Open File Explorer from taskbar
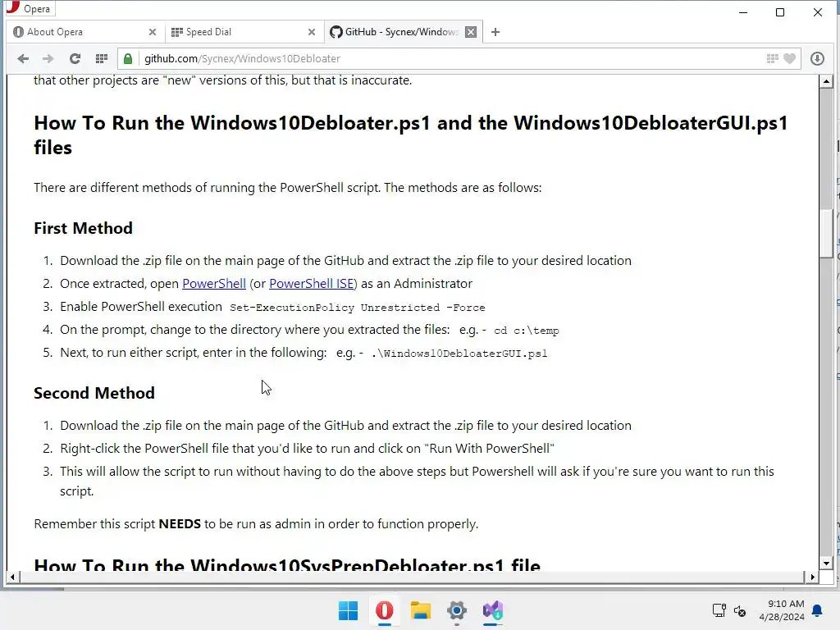This screenshot has height=630, width=840. [421, 610]
